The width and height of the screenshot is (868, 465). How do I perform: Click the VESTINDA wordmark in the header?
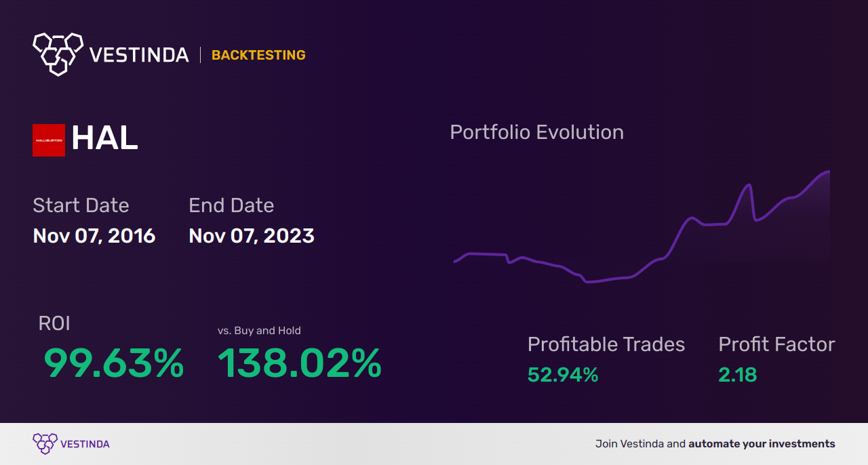click(x=139, y=55)
